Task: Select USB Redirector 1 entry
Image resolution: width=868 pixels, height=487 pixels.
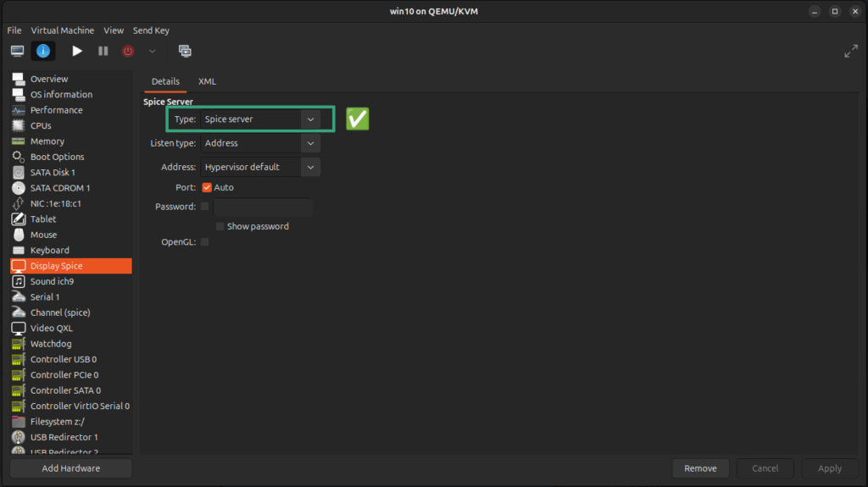Action: [x=71, y=437]
